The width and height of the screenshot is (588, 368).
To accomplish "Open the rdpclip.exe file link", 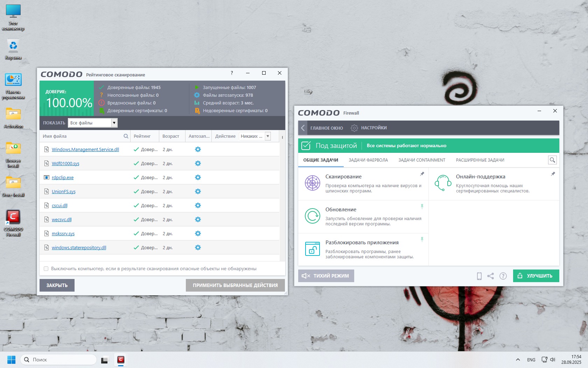I will tap(63, 177).
